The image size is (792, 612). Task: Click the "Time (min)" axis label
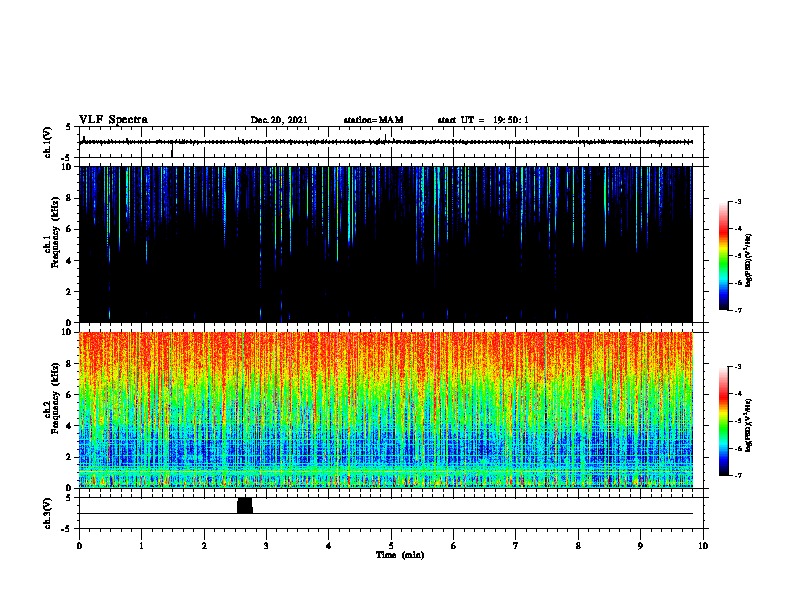point(400,555)
